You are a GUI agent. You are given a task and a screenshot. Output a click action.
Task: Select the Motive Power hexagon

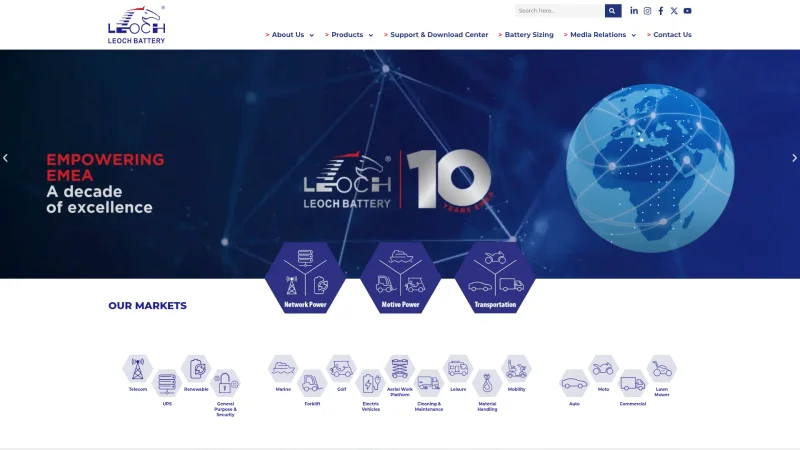pyautogui.click(x=401, y=278)
